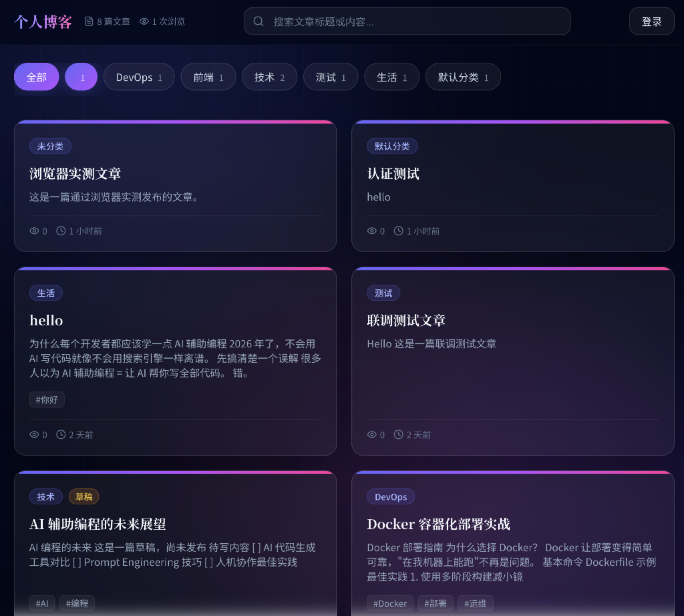This screenshot has height=616, width=684.
Task: Click the #编程 tag
Action: tap(77, 603)
